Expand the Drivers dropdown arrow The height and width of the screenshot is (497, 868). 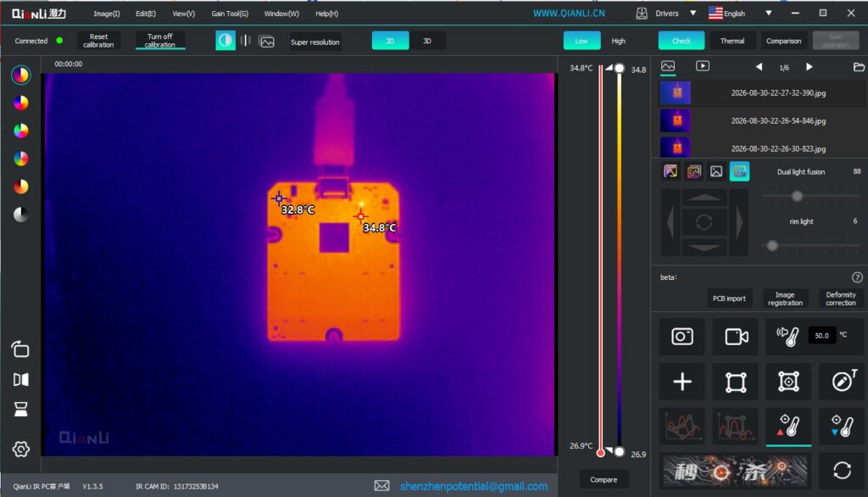pyautogui.click(x=693, y=14)
